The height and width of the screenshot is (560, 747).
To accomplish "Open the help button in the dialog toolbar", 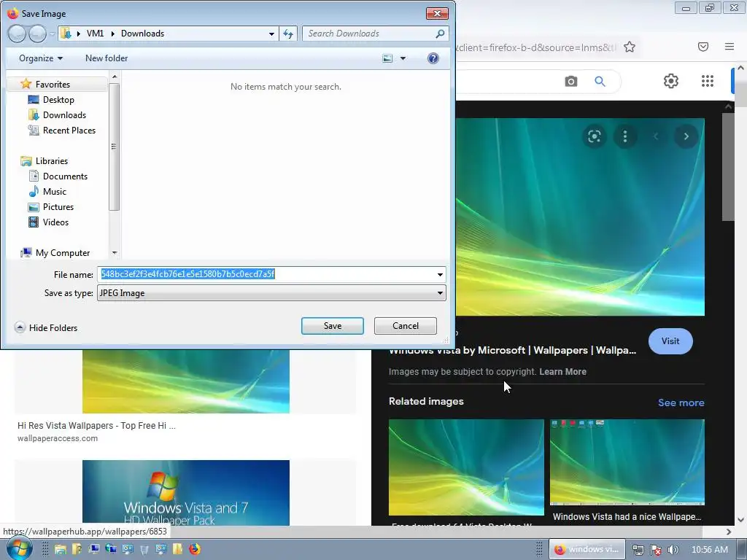I will click(433, 58).
